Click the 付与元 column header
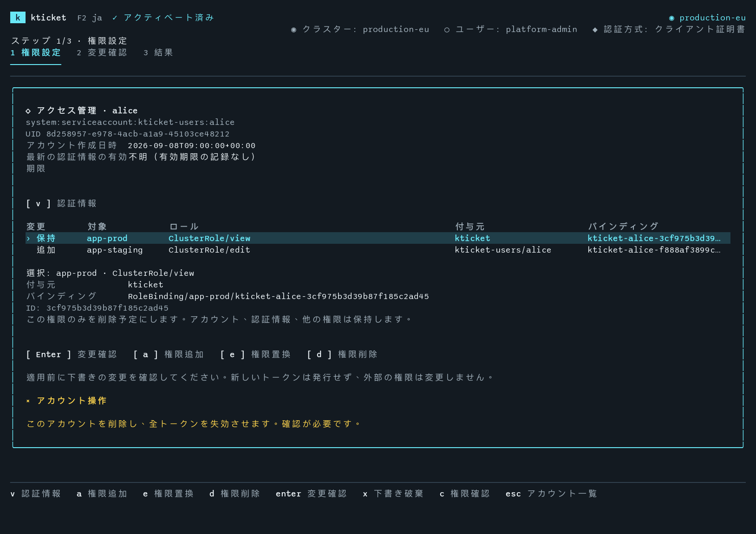 point(470,227)
